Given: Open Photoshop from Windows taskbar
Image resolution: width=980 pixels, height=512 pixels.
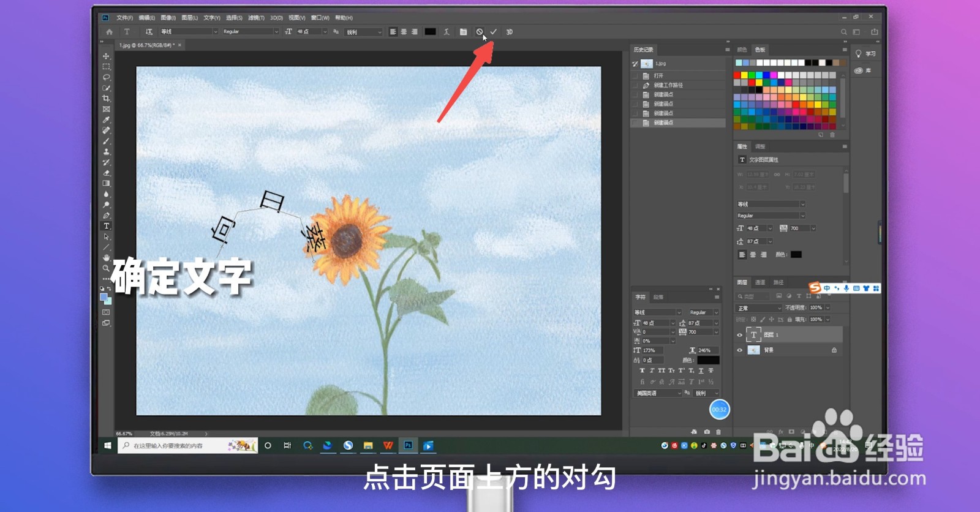Looking at the screenshot, I should pyautogui.click(x=408, y=446).
